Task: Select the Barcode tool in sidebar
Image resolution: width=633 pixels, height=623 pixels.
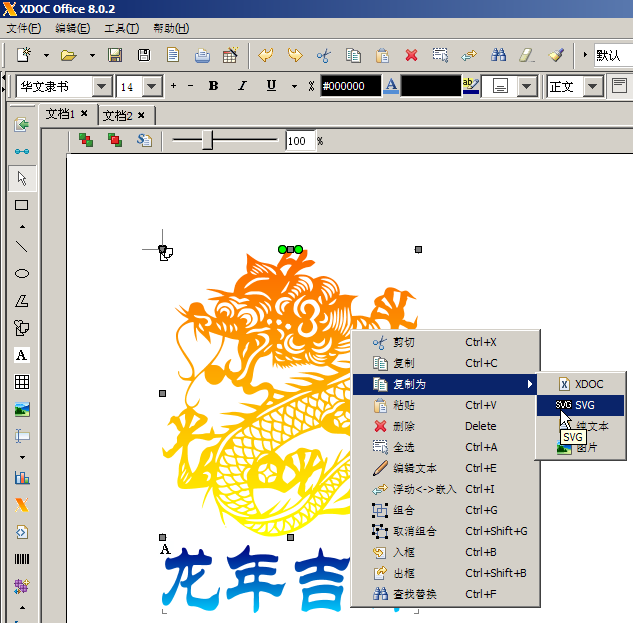Action: 22,559
